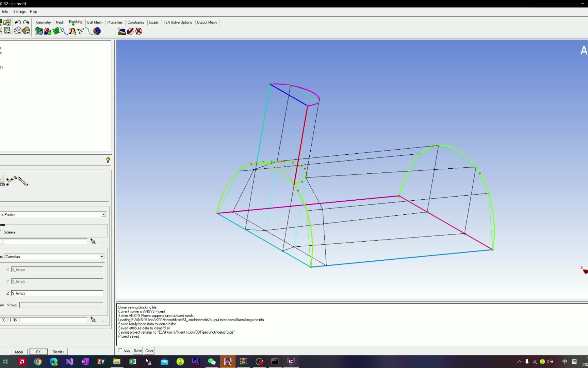
Task: Enable the Log checkbox below message area
Action: [120, 350]
